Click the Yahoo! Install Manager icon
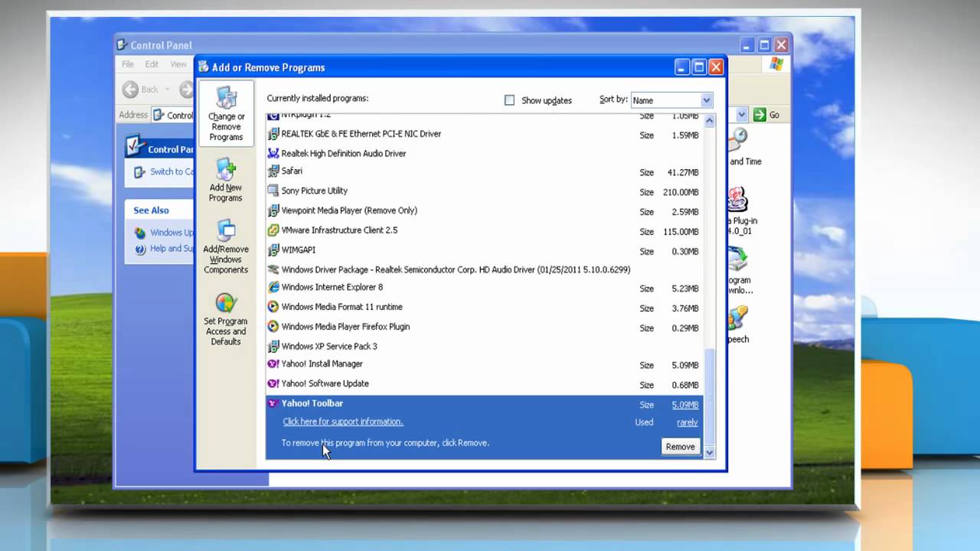This screenshot has width=980, height=551. [273, 364]
